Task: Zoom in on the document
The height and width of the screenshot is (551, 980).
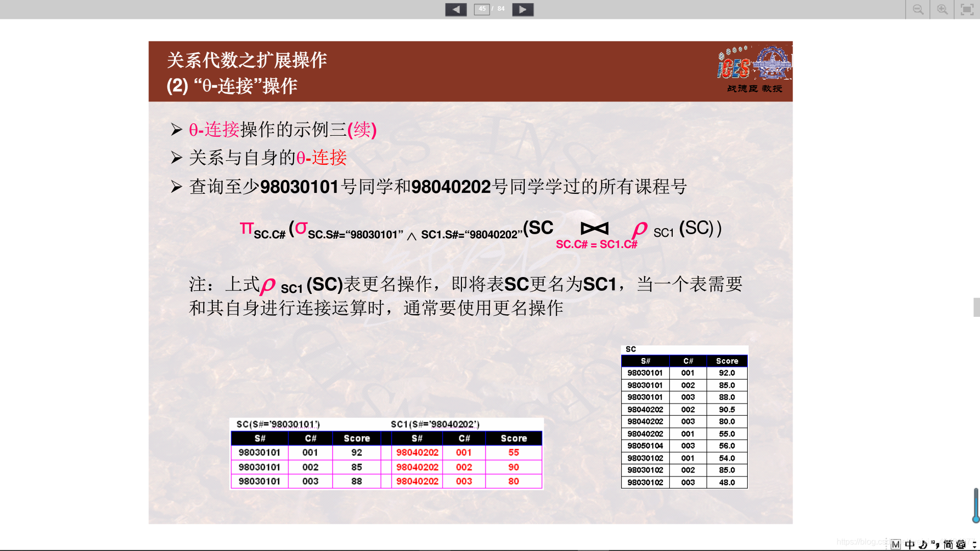Action: pos(942,9)
